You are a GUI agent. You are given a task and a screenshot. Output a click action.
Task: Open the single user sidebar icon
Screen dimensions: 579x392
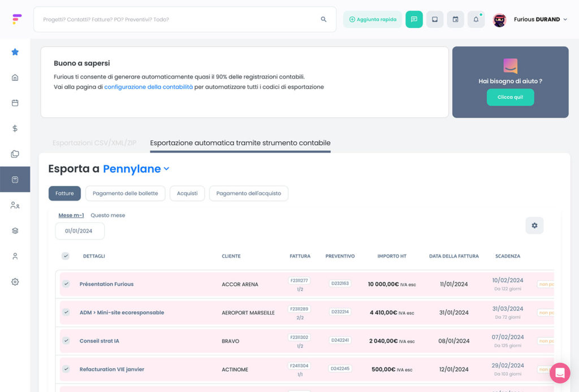pyautogui.click(x=15, y=256)
